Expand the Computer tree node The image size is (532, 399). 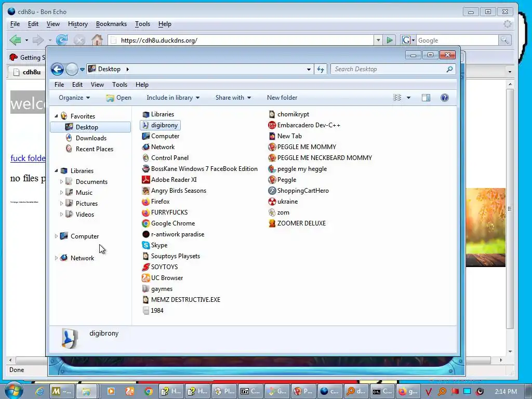(56, 236)
